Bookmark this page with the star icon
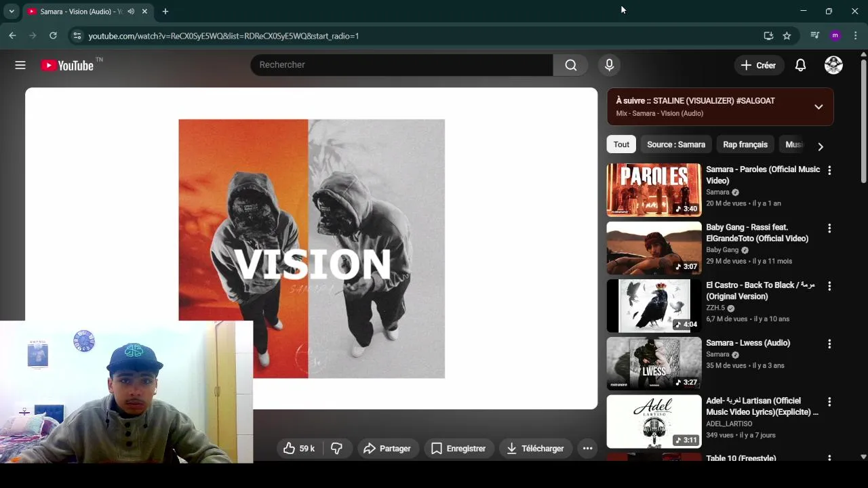Image resolution: width=868 pixels, height=488 pixels. pyautogui.click(x=787, y=36)
